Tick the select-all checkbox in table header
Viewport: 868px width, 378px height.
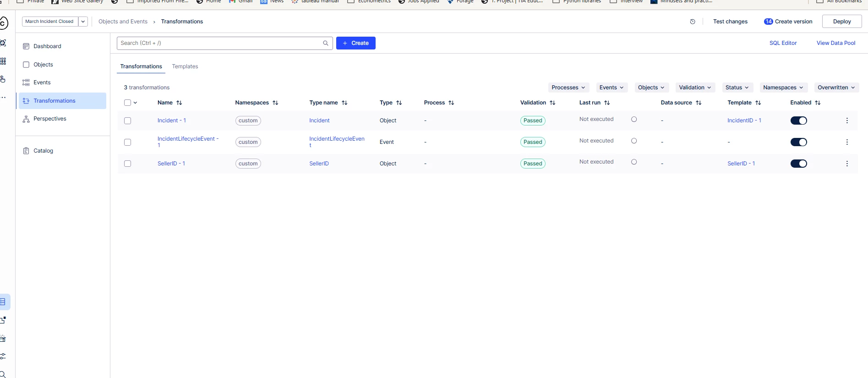tap(127, 103)
